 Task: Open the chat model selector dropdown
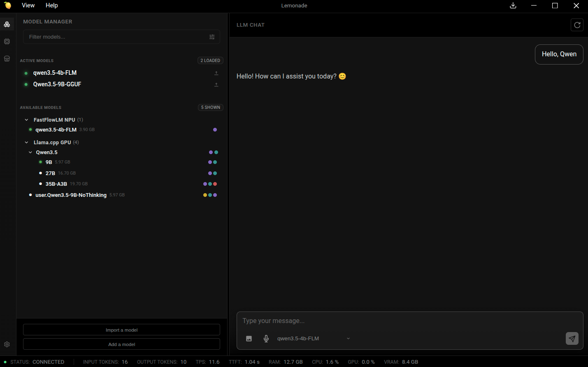tap(348, 338)
